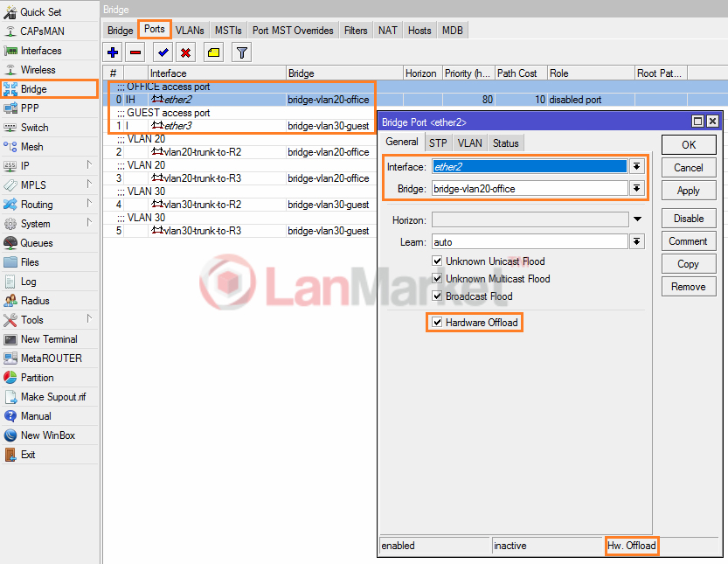Expand the Learn dropdown list
Image resolution: width=728 pixels, height=564 pixels.
(x=637, y=242)
